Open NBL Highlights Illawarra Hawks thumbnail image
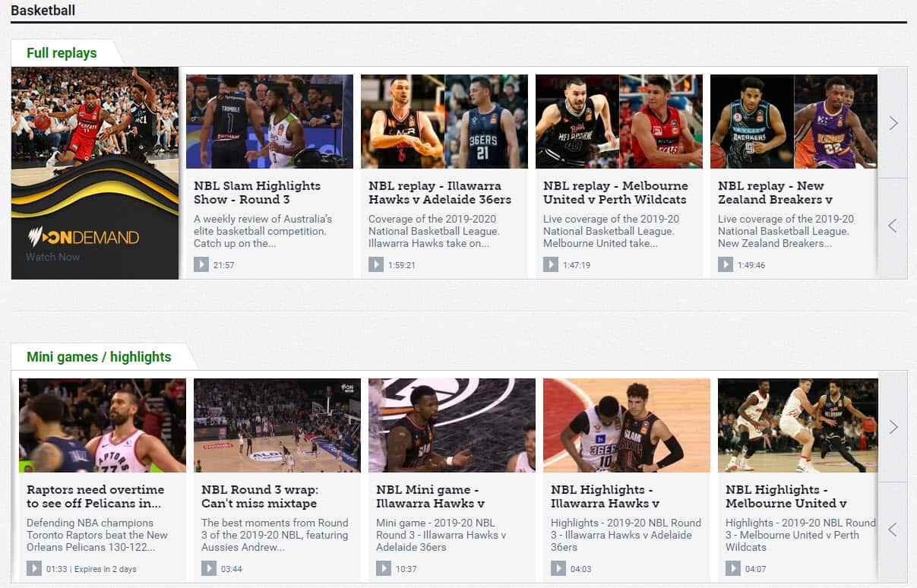The height and width of the screenshot is (588, 917). pos(626,425)
